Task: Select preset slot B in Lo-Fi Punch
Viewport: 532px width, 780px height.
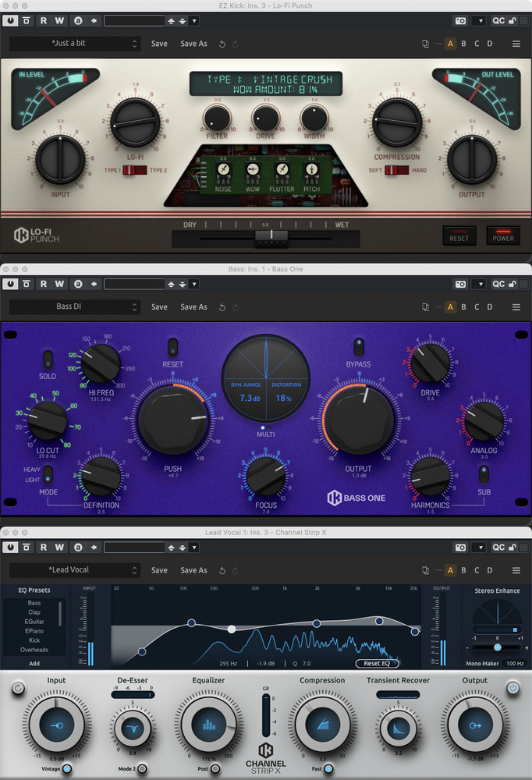Action: point(463,44)
